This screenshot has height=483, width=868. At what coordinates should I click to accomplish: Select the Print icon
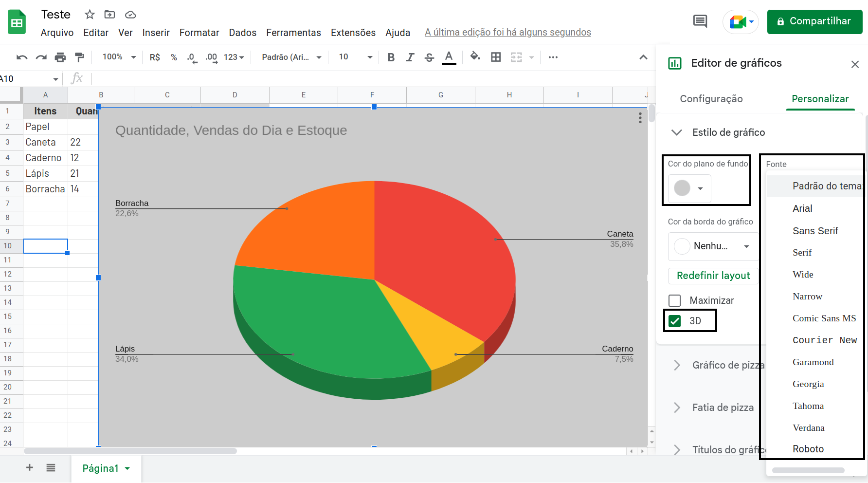pos(60,57)
